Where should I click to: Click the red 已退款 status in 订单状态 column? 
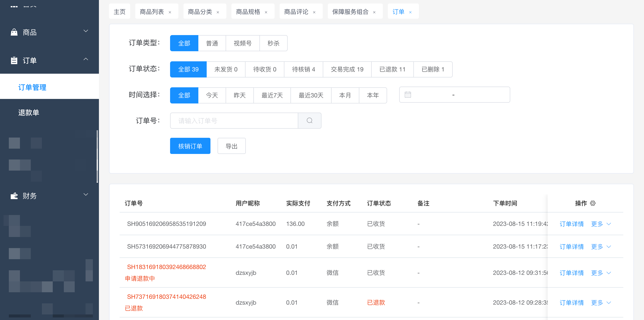coord(376,303)
